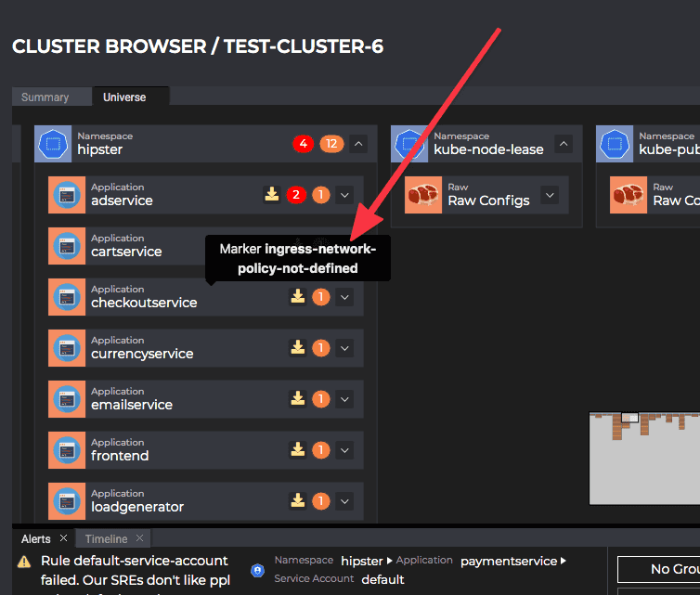Collapse the kube-node-lease namespace
This screenshot has width=700, height=595.
coord(564,144)
